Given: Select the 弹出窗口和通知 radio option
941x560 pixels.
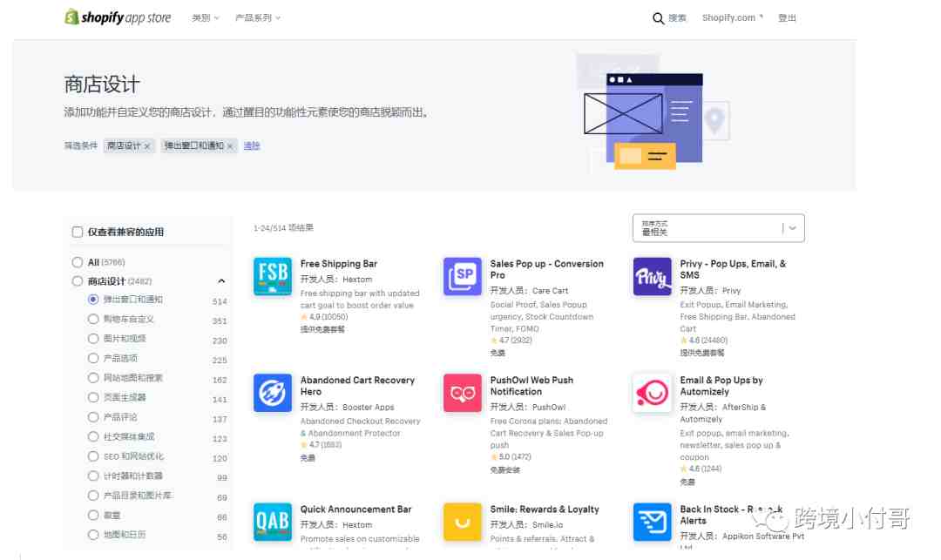Looking at the screenshot, I should [x=93, y=300].
